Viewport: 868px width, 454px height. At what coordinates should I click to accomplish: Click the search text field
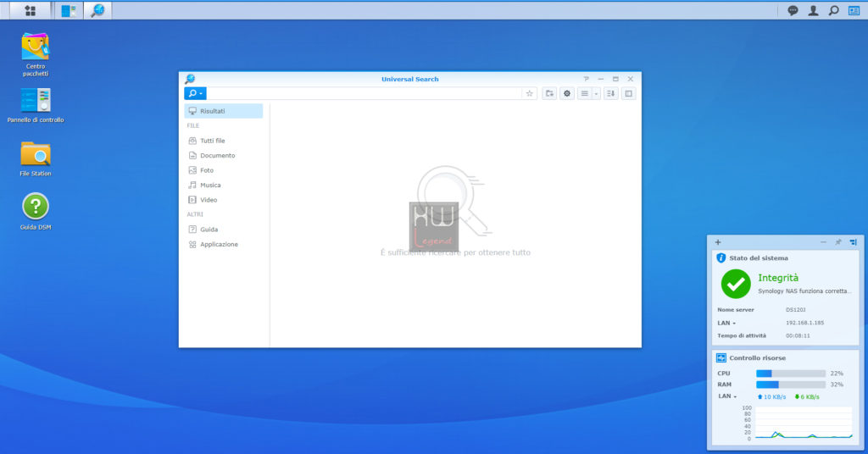tap(364, 93)
